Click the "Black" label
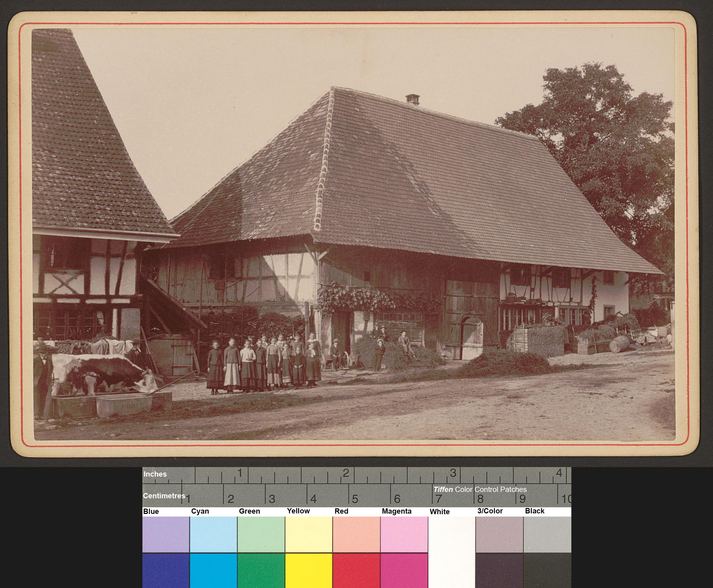Screen dimensions: 713x588 pos(535,511)
